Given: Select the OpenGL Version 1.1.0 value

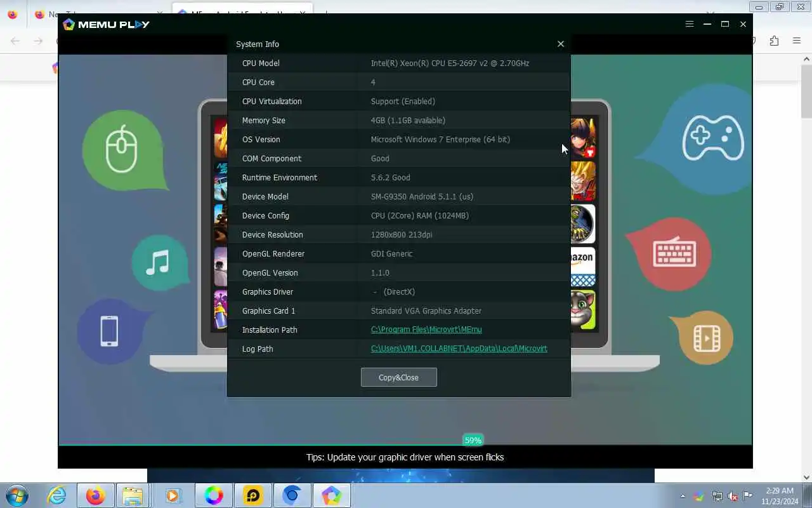Looking at the screenshot, I should click(x=380, y=272).
